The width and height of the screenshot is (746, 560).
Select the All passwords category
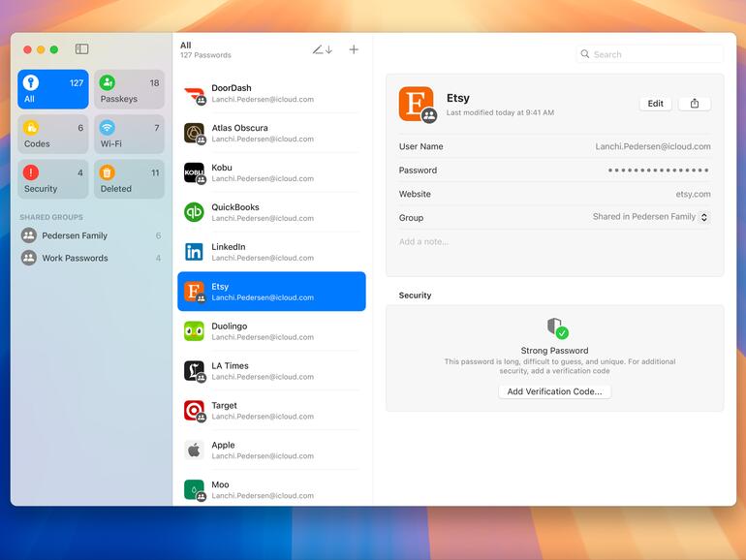click(53, 89)
